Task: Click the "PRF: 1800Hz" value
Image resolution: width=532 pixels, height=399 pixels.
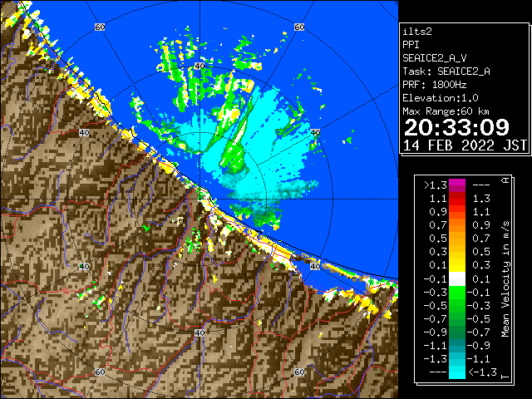Action: pyautogui.click(x=434, y=85)
